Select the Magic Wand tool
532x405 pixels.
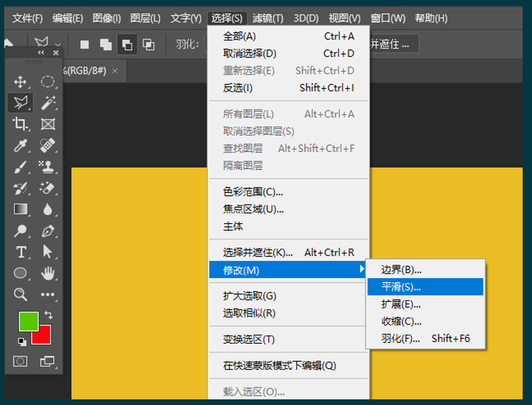tap(47, 102)
